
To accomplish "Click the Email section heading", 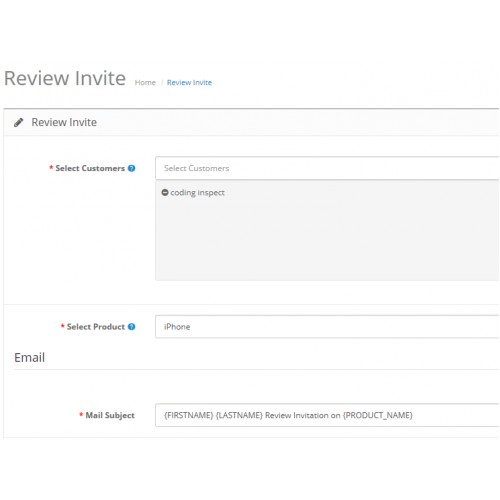I will [x=29, y=357].
